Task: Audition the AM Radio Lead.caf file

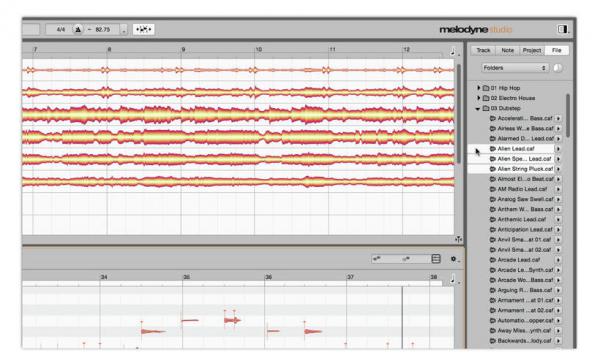Action: (x=558, y=189)
